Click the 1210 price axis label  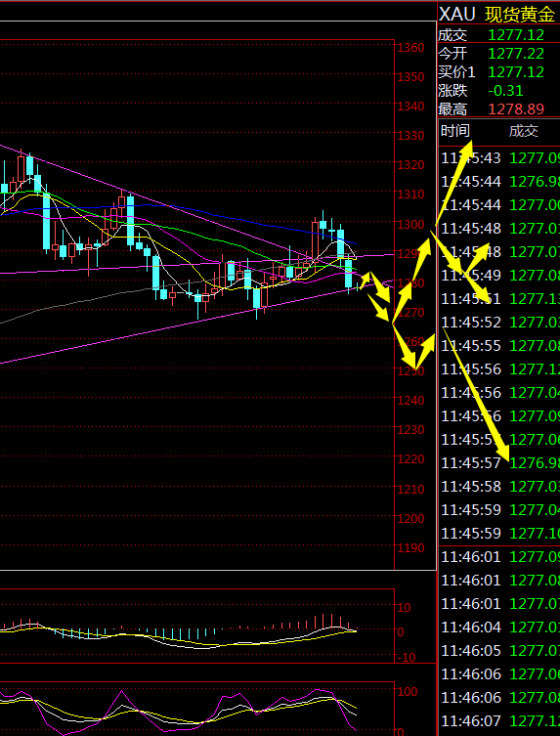410,489
